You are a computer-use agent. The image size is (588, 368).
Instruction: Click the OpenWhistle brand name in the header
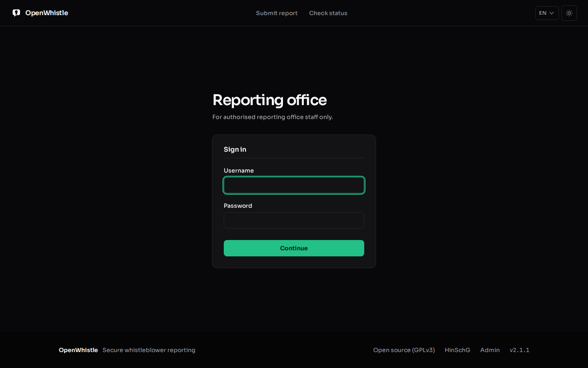(x=47, y=13)
